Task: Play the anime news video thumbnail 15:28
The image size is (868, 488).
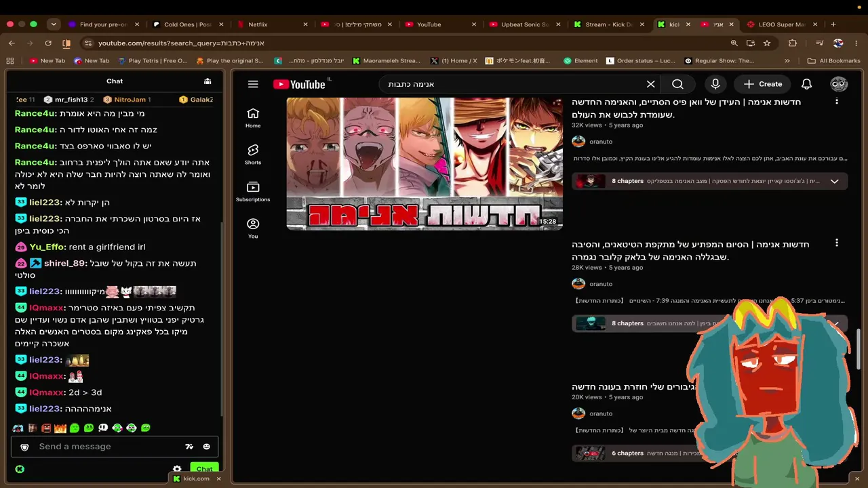Action: tap(425, 163)
